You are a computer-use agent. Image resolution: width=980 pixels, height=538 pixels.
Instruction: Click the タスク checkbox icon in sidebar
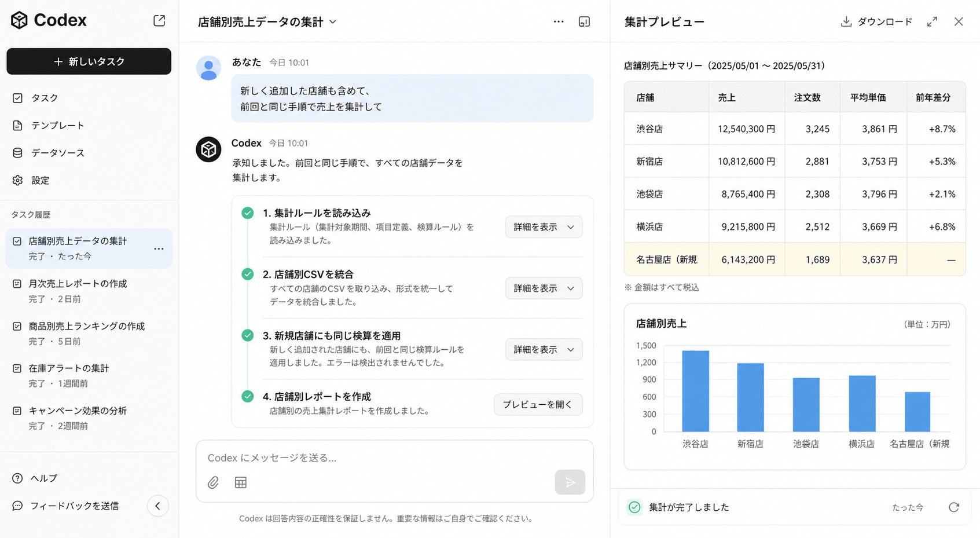click(x=17, y=98)
